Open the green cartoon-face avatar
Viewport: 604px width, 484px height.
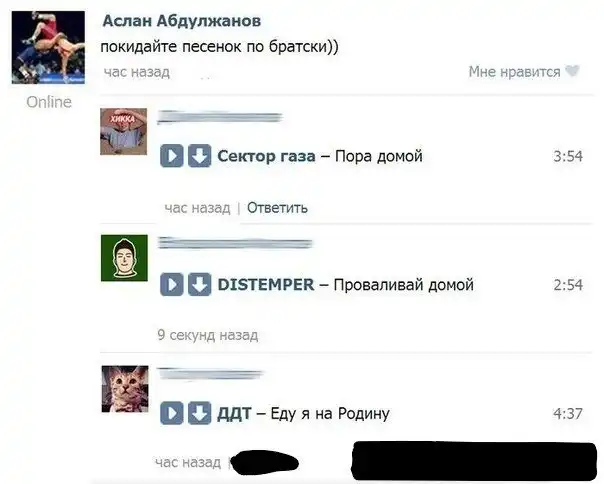point(124,258)
